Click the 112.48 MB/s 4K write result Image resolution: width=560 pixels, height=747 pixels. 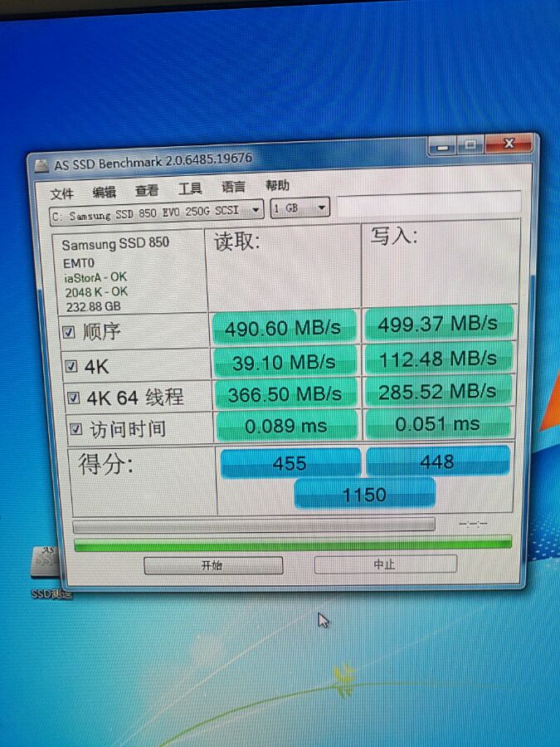(x=438, y=359)
